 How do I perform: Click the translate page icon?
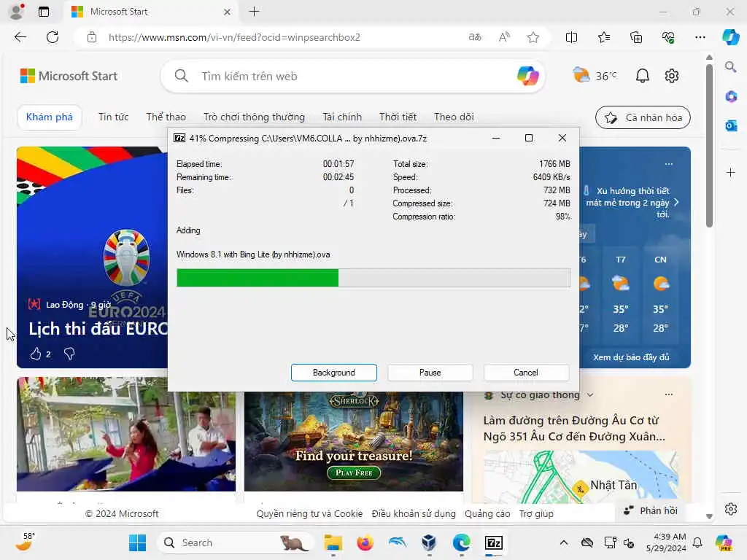coord(475,37)
